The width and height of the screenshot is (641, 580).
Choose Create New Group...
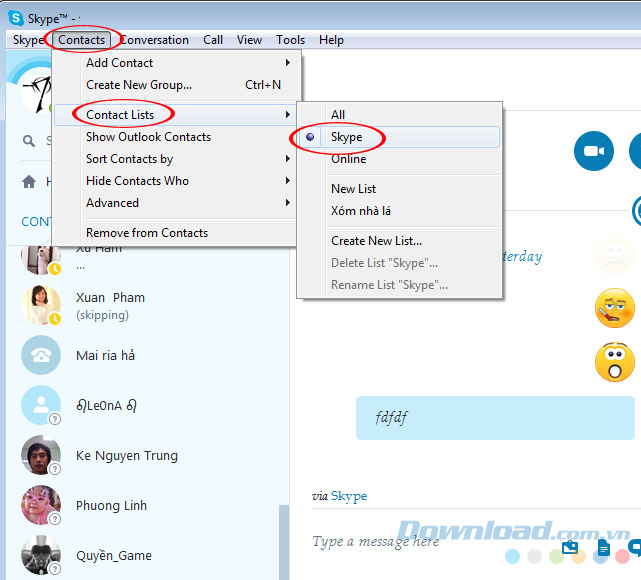pyautogui.click(x=176, y=85)
